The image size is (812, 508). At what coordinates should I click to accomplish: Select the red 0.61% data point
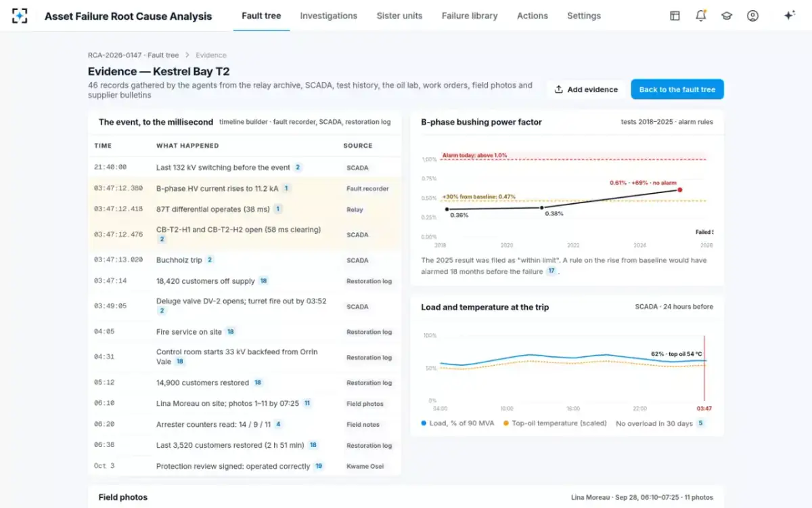pos(679,190)
